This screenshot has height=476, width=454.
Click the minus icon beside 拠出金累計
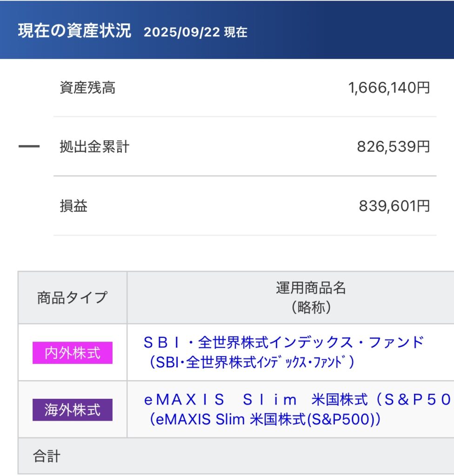tap(29, 147)
